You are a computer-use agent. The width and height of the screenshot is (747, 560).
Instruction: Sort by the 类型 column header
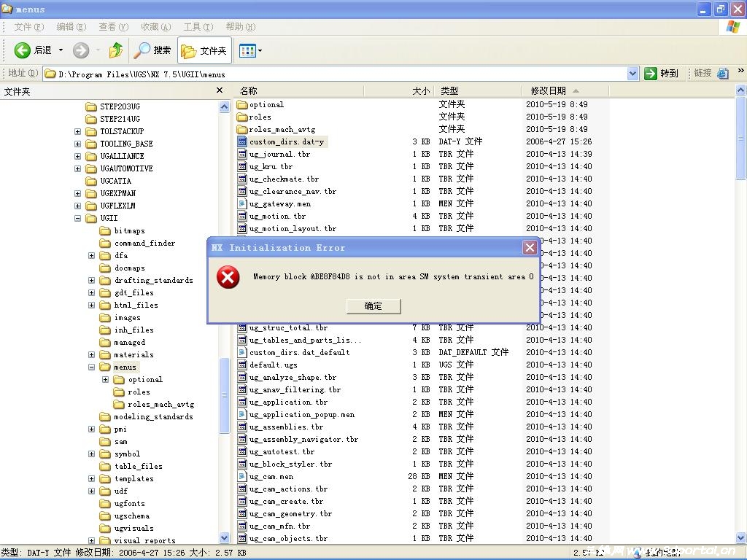pyautogui.click(x=479, y=90)
